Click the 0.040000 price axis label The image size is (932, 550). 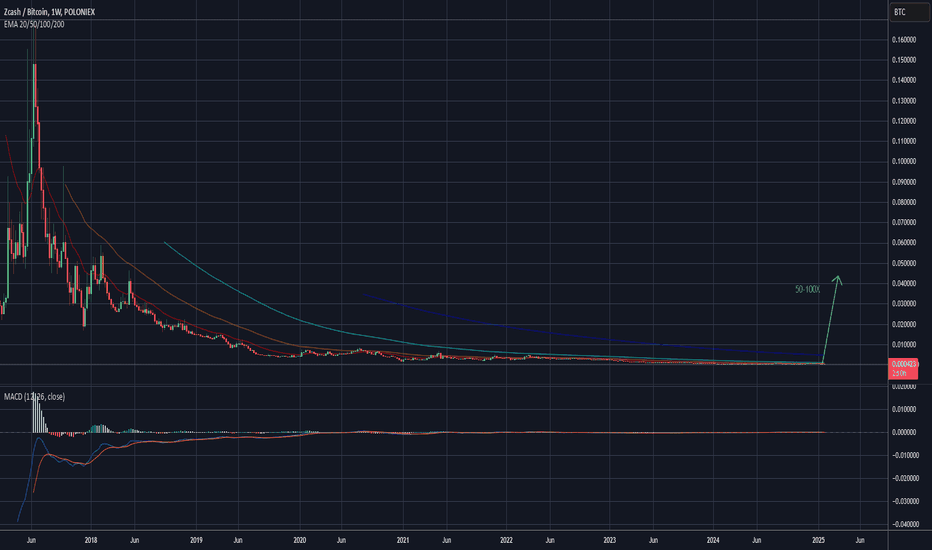(x=903, y=284)
